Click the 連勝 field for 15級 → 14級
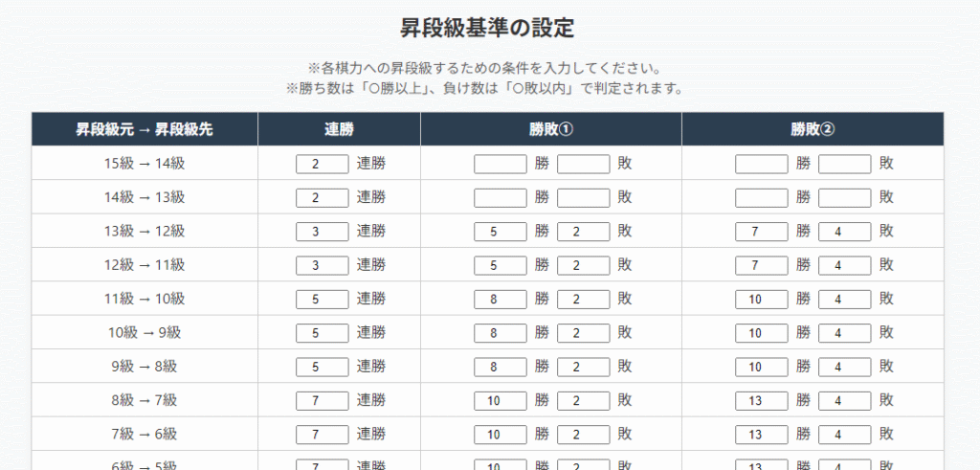This screenshot has height=470, width=980. click(323, 164)
